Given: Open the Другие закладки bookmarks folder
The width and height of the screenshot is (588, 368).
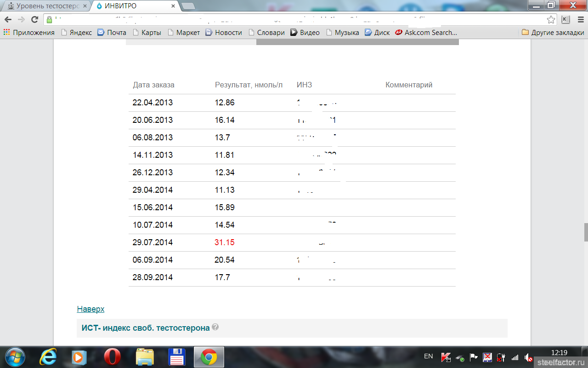Looking at the screenshot, I should (553, 32).
